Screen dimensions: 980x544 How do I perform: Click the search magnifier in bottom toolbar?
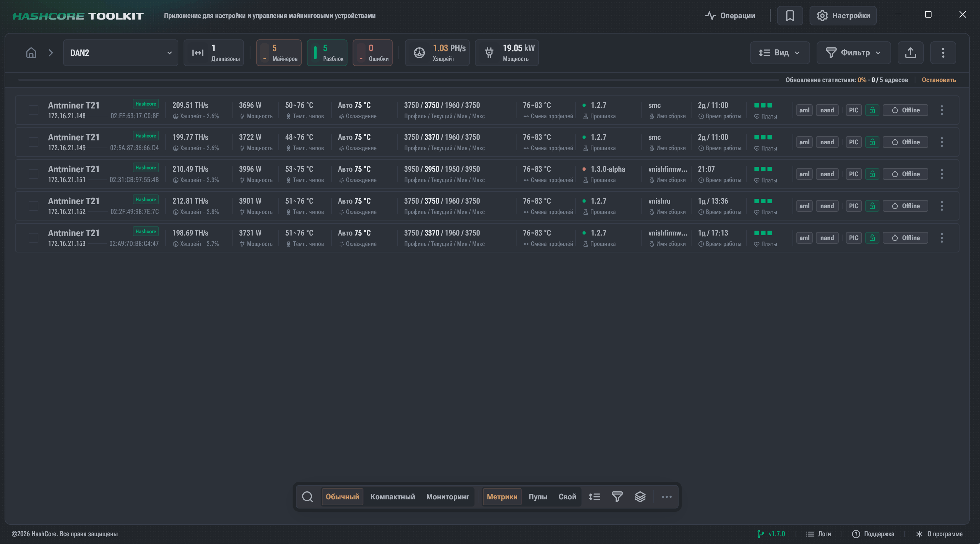(x=307, y=497)
